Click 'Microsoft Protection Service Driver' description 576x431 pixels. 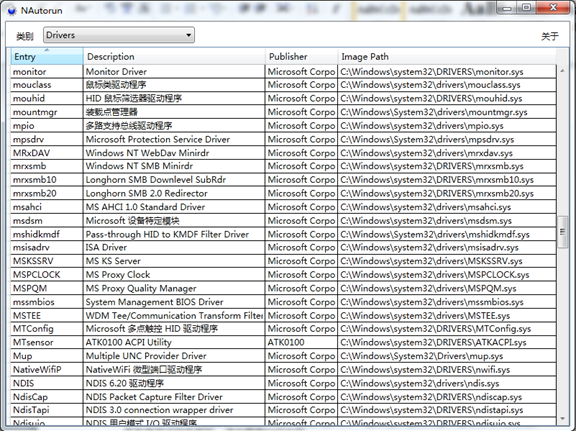click(158, 140)
